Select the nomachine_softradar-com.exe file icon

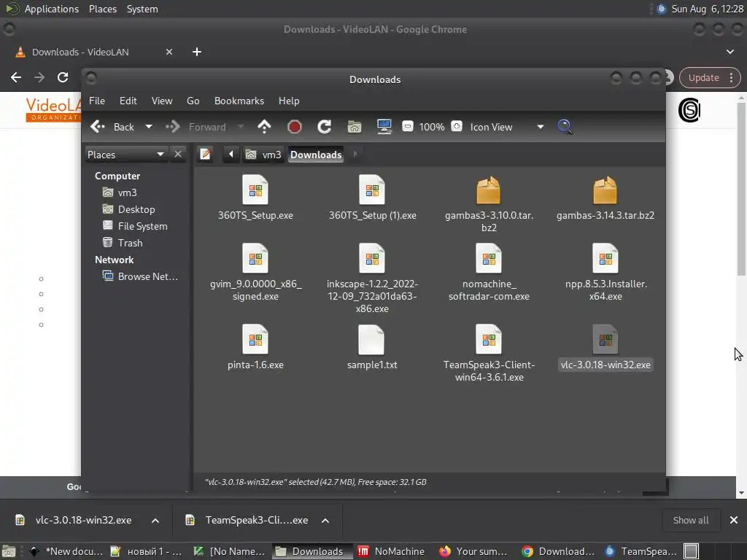(x=489, y=259)
